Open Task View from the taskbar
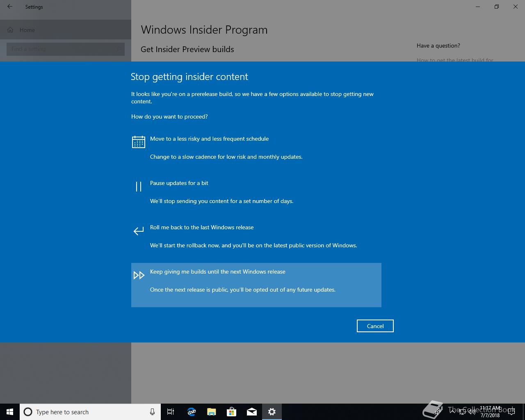 (x=171, y=412)
